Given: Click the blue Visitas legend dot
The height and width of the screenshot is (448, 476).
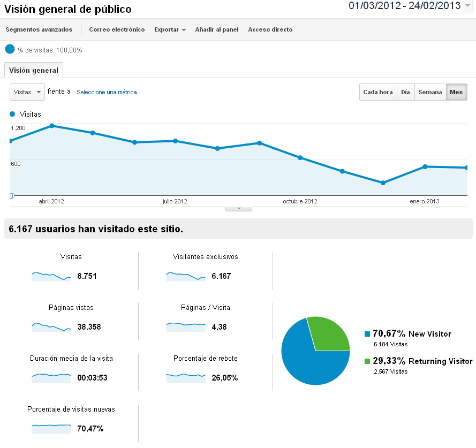Looking at the screenshot, I should 12,114.
